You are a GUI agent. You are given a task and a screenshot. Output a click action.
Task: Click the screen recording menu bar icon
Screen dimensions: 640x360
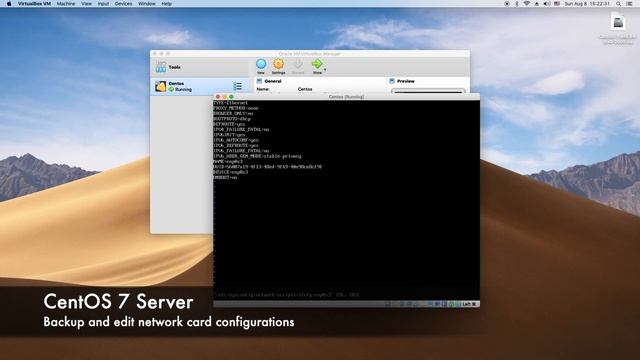(x=507, y=4)
